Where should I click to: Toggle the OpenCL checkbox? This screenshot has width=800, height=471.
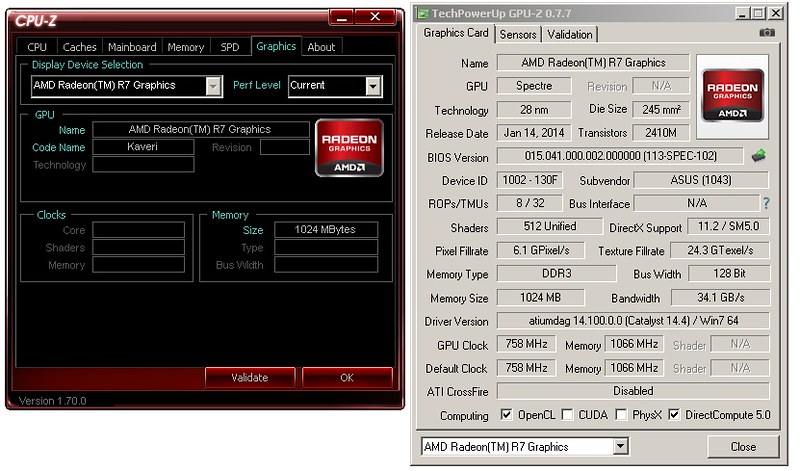point(506,414)
